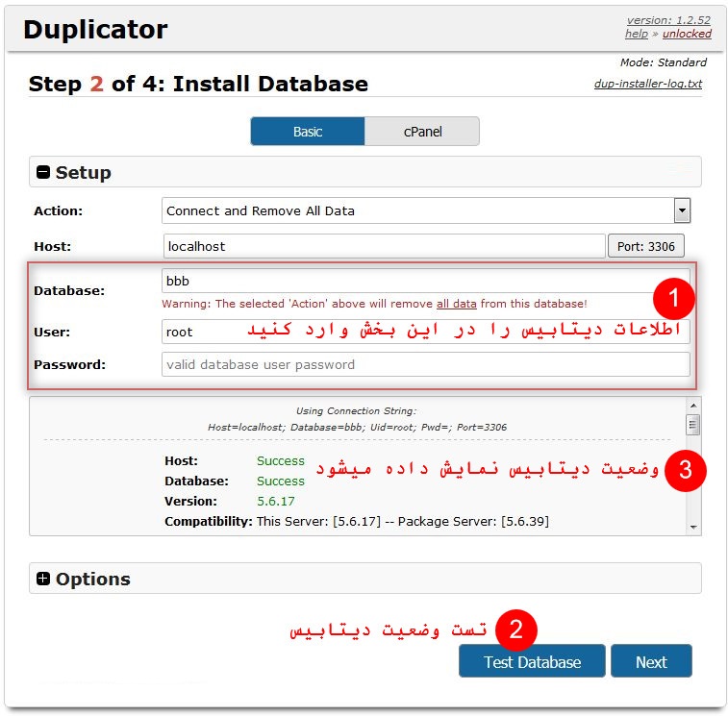Click results pane scroll down arrow
Screen dimensions: 728x716
693,527
